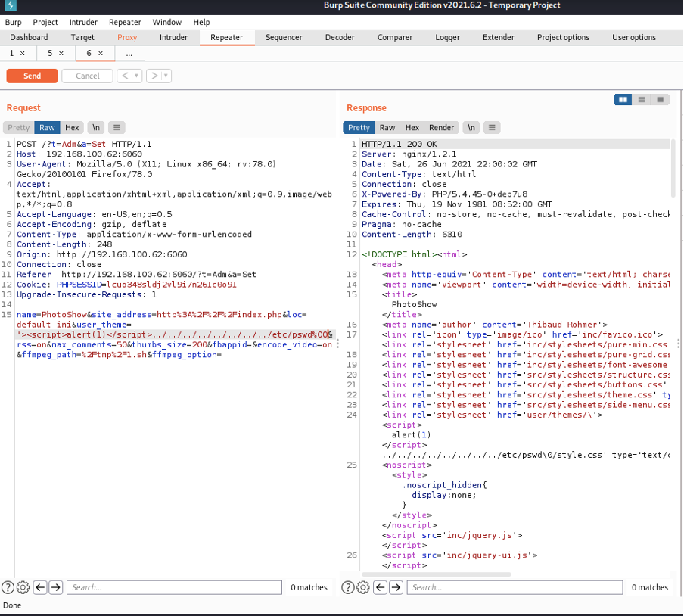This screenshot has width=684, height=616.
Task: Switch Response view to Render
Action: point(441,127)
